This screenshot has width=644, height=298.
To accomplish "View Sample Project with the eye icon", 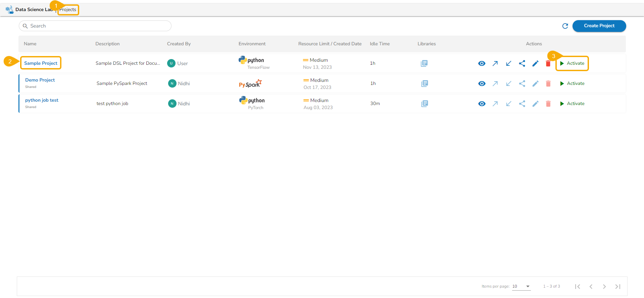I will pos(482,63).
